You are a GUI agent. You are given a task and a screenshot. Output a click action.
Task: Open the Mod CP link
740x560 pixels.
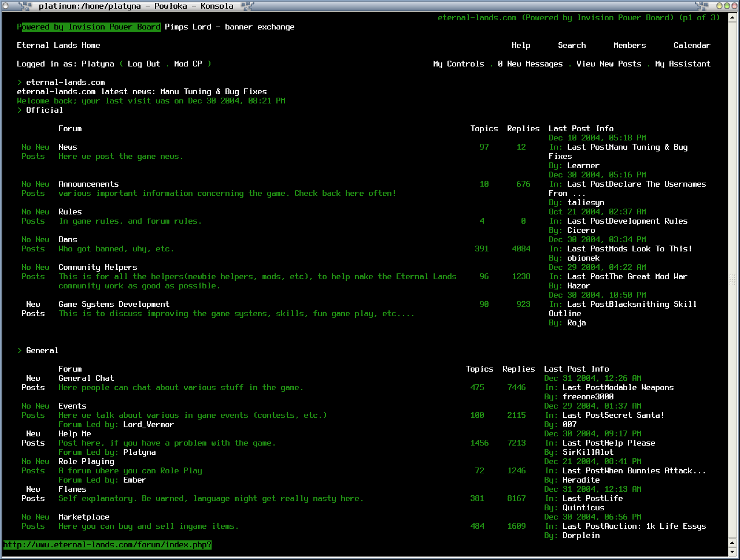coord(188,64)
